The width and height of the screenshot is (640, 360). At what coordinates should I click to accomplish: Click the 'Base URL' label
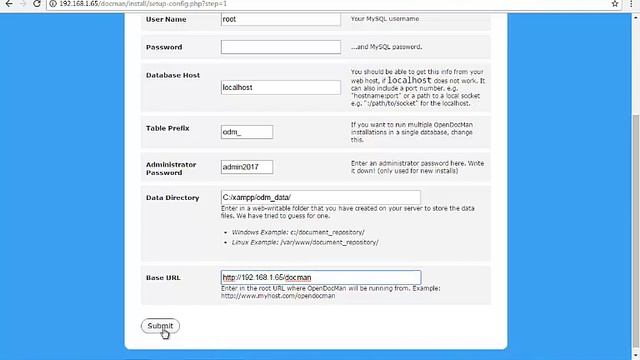tap(163, 278)
